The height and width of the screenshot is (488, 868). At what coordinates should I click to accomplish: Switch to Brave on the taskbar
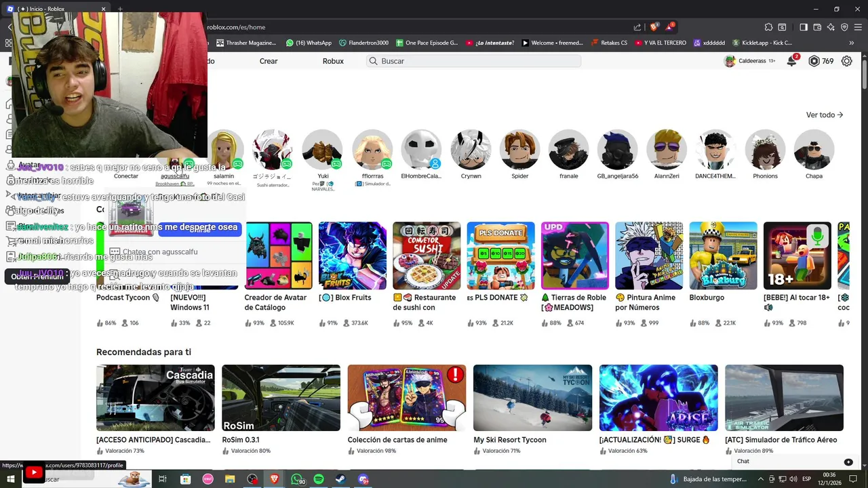coord(275,479)
